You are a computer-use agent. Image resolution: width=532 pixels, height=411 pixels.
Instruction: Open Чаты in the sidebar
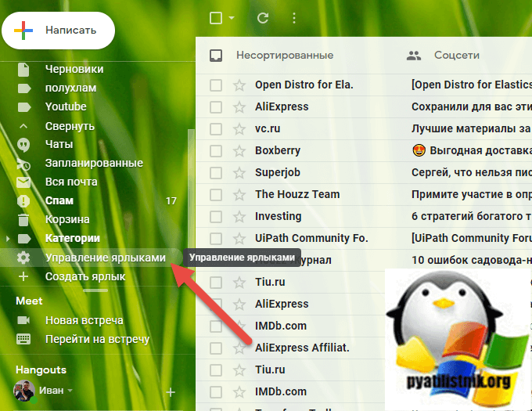pos(59,144)
